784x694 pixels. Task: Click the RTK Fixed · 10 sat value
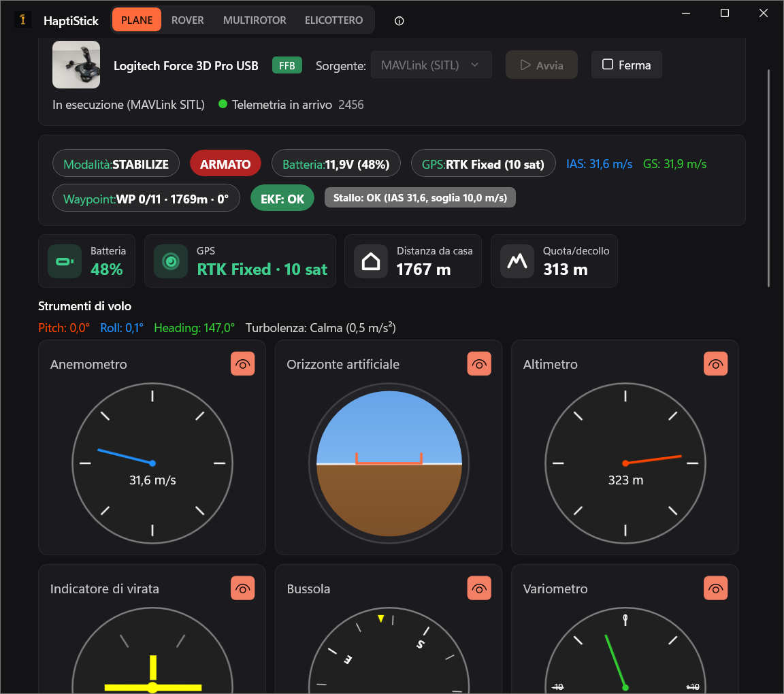coord(262,269)
